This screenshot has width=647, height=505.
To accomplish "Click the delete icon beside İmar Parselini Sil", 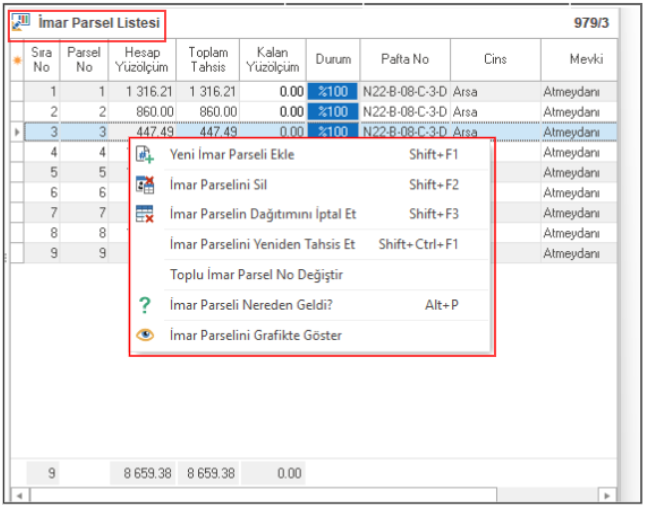I will pos(145,185).
